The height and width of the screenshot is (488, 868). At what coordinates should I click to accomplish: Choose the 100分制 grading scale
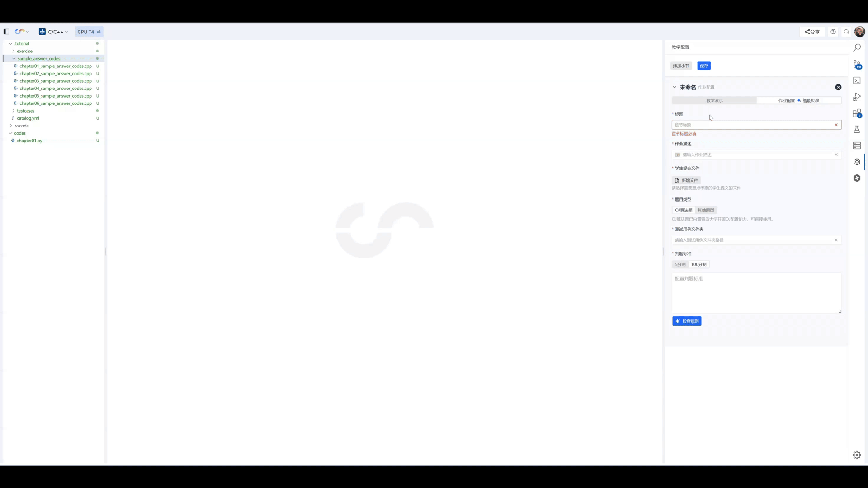[x=698, y=264]
